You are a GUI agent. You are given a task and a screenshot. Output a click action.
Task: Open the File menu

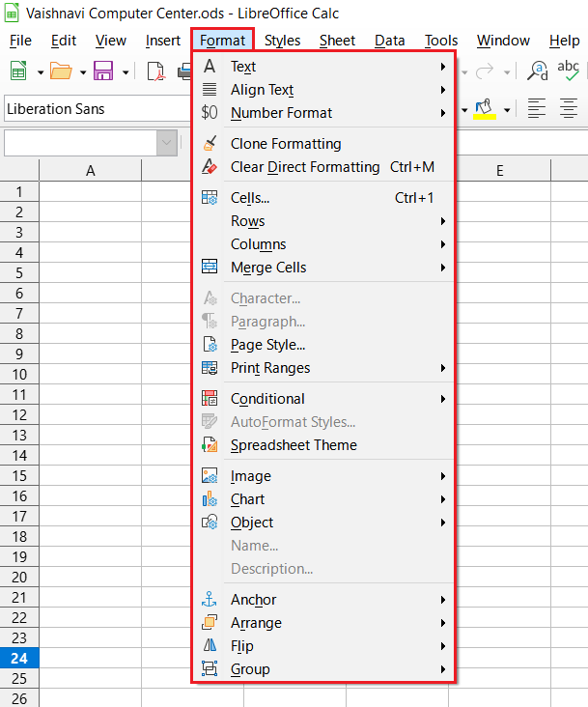click(20, 41)
